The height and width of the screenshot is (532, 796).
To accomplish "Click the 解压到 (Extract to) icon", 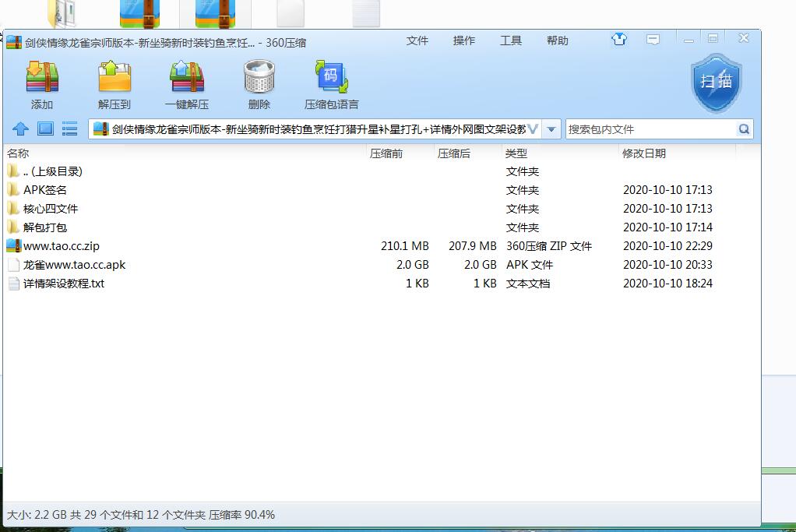I will (114, 78).
